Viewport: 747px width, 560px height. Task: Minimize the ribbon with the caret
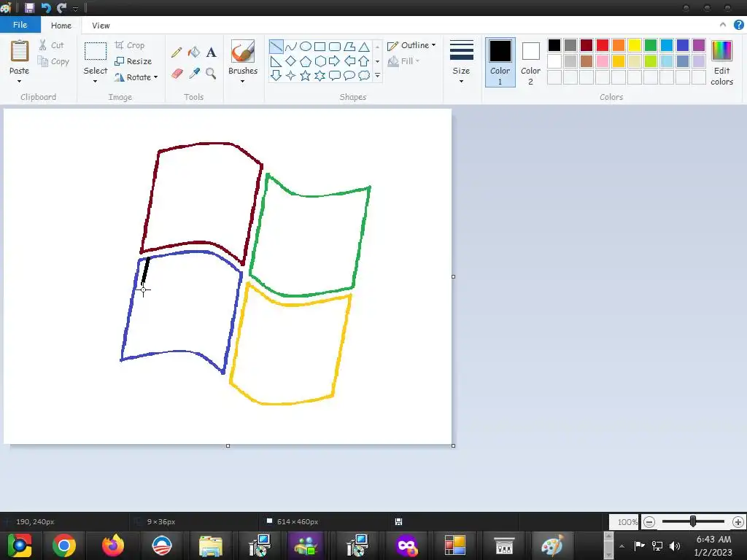coord(723,25)
